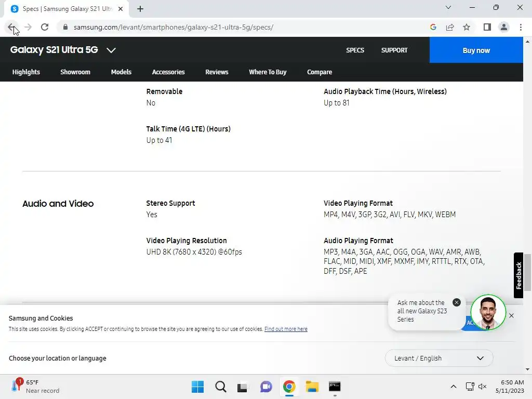Open Where To Buy tab
532x399 pixels.
pyautogui.click(x=268, y=72)
